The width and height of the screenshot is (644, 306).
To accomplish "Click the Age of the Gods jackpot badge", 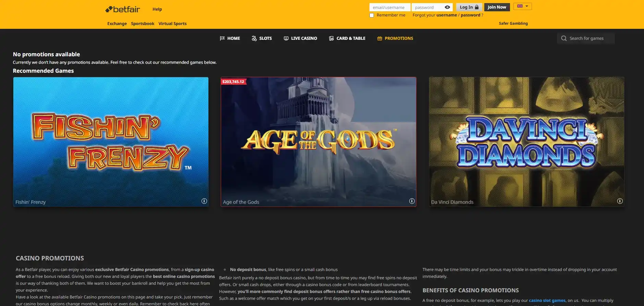I will (233, 82).
